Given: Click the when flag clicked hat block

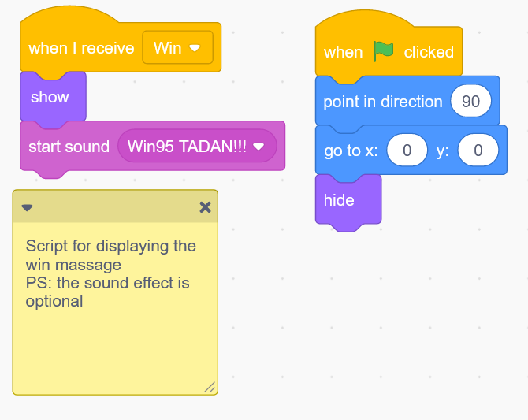Looking at the screenshot, I should pyautogui.click(x=389, y=46).
